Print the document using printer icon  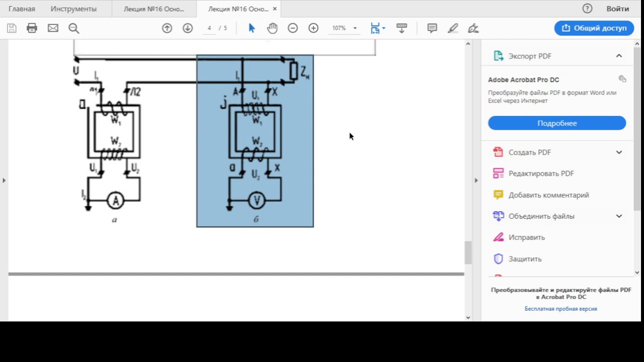coord(32,28)
